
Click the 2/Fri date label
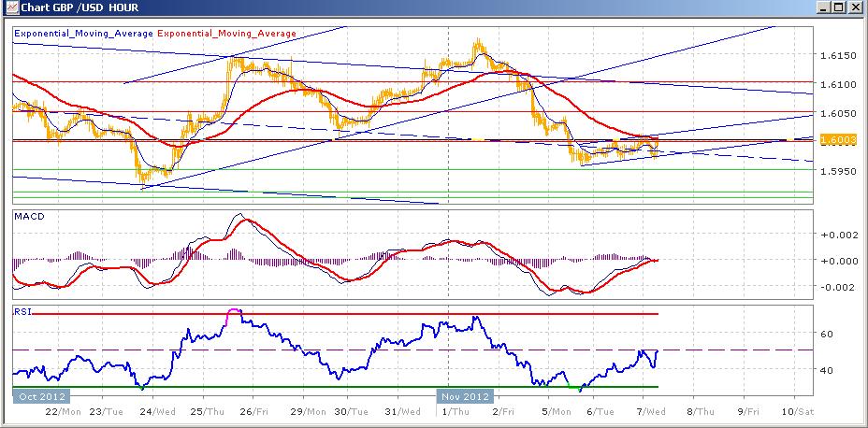coord(504,412)
